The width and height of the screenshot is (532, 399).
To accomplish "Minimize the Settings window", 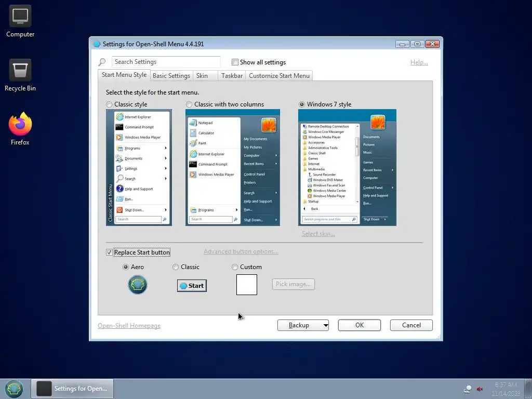I will (403, 44).
